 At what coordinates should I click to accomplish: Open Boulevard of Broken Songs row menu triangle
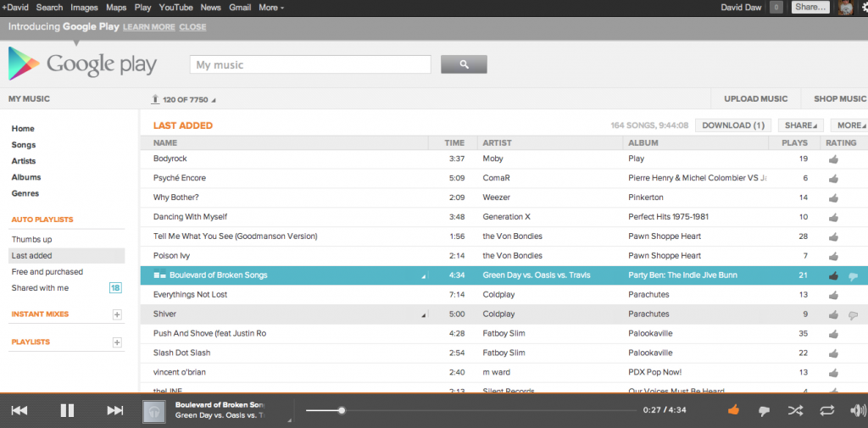pos(424,276)
